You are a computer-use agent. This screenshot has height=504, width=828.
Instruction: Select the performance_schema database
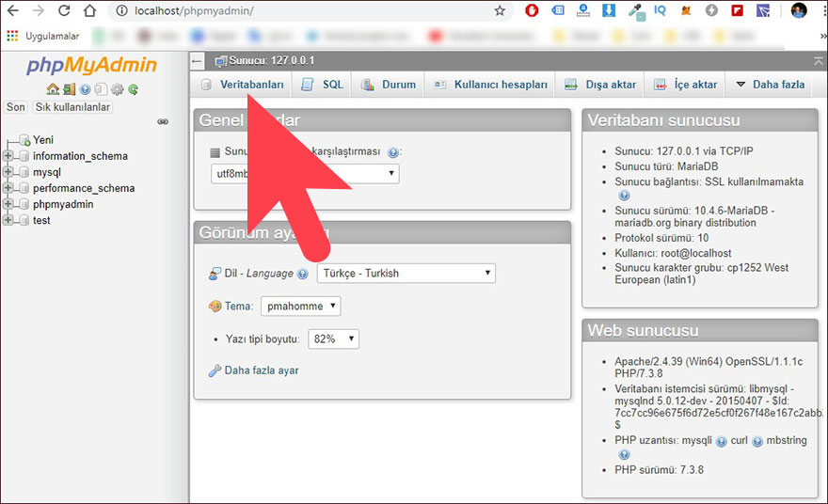click(84, 188)
